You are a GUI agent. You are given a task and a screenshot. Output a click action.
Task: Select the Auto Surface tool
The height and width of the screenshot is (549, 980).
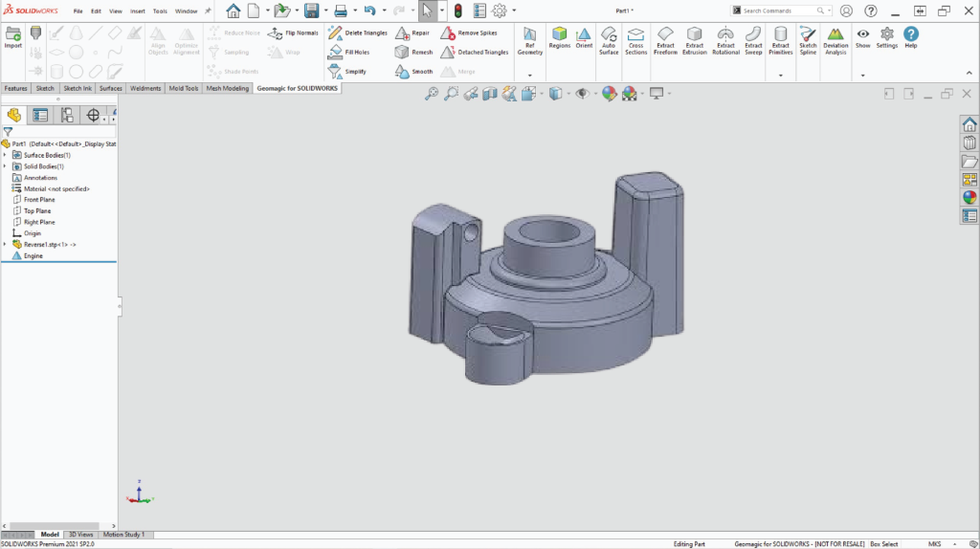(609, 38)
